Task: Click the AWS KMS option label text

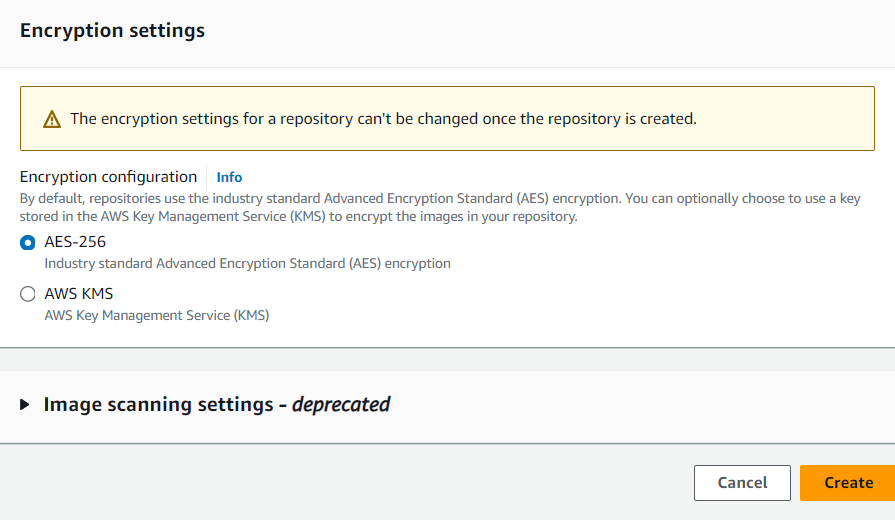Action: click(x=79, y=294)
